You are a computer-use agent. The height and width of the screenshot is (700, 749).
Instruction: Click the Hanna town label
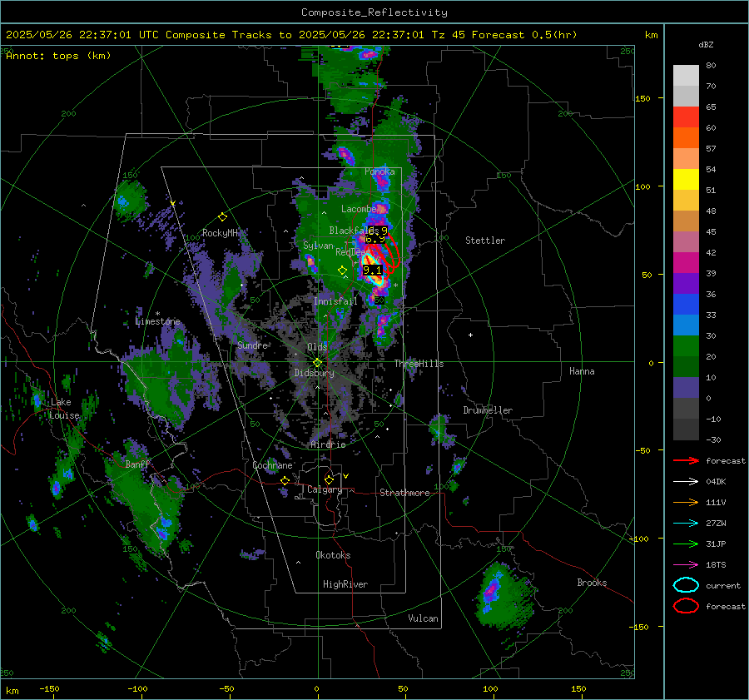pyautogui.click(x=582, y=371)
